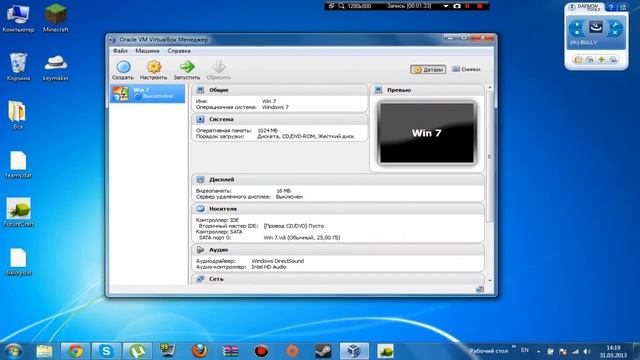Open the dialog.dat file icon

[x=18, y=262]
